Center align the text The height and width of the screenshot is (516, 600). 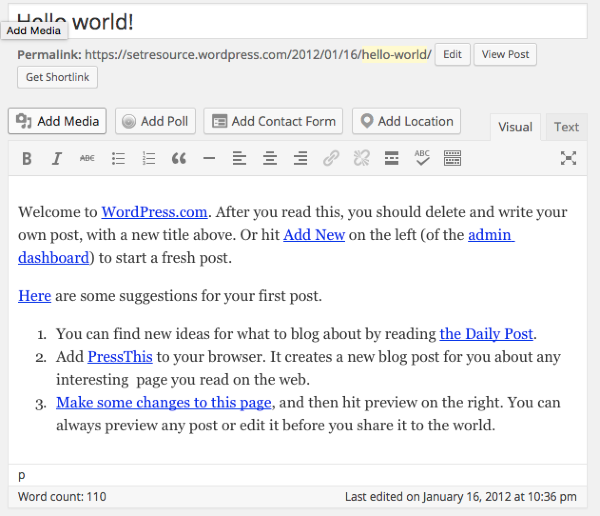[x=270, y=158]
